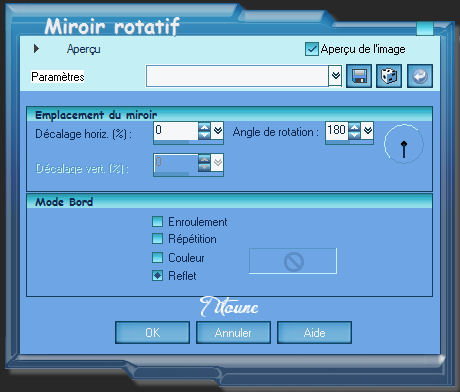Open Décalage horiz. slider dropdown arrow

click(x=217, y=130)
